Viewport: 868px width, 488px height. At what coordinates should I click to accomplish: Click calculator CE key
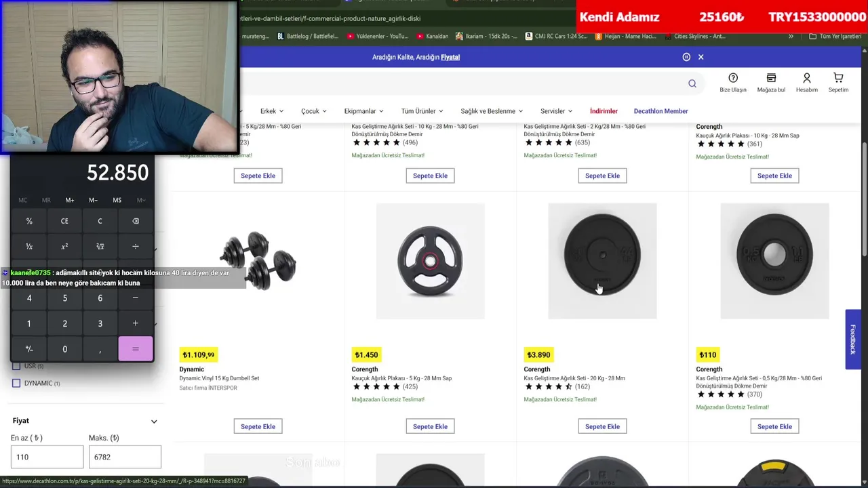click(64, 221)
